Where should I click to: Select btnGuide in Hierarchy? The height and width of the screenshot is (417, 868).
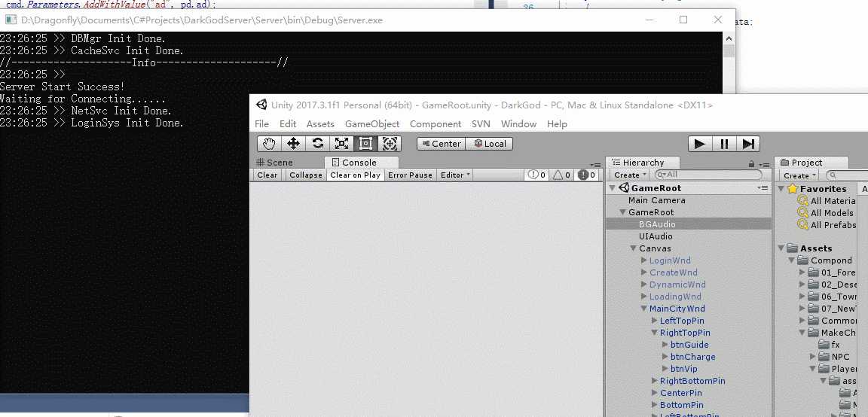[x=689, y=345]
